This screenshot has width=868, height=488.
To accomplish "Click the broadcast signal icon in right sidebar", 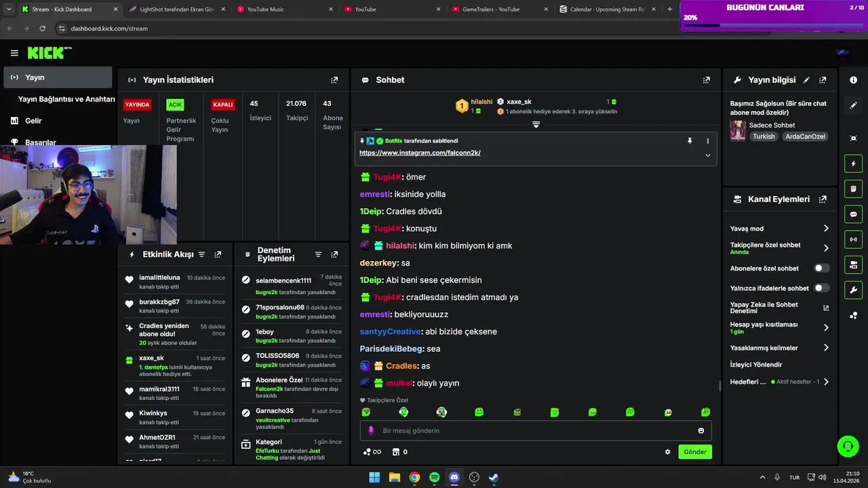I will 853,239.
